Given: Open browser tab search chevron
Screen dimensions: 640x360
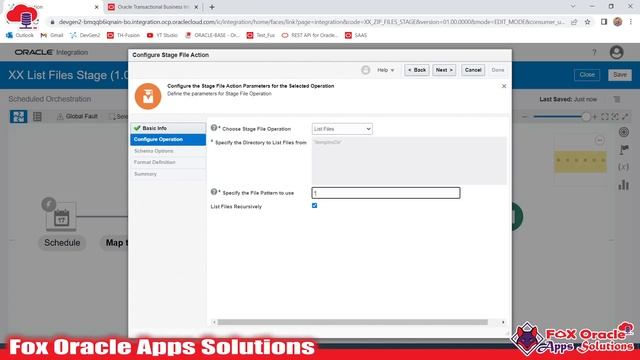Looking at the screenshot, I should (573, 7).
